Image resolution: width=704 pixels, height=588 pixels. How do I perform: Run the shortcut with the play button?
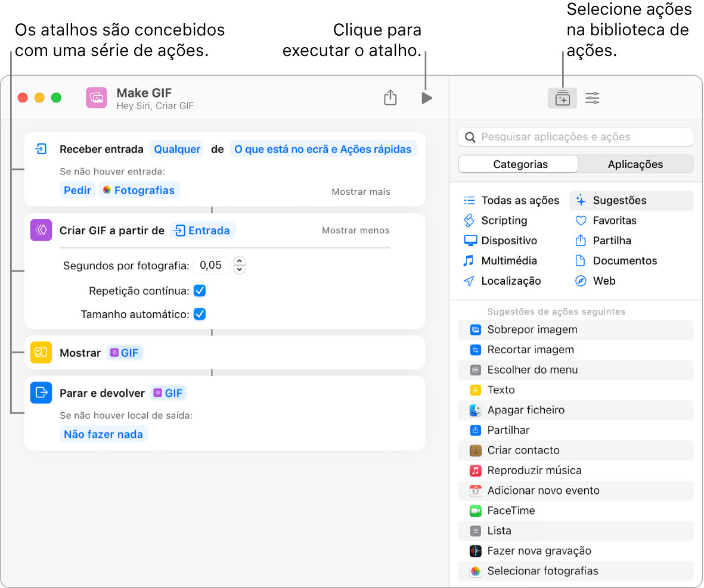[427, 98]
